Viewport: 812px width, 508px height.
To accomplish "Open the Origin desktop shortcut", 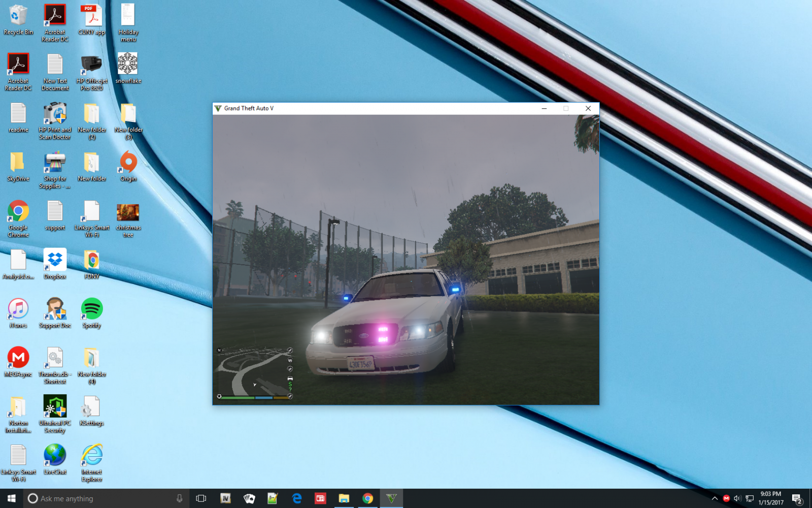I will point(128,163).
